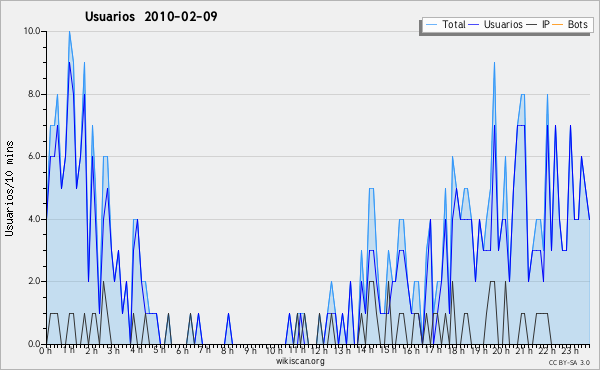The image size is (600, 370).
Task: Click the y-axis value 8.0
Action: (34, 94)
